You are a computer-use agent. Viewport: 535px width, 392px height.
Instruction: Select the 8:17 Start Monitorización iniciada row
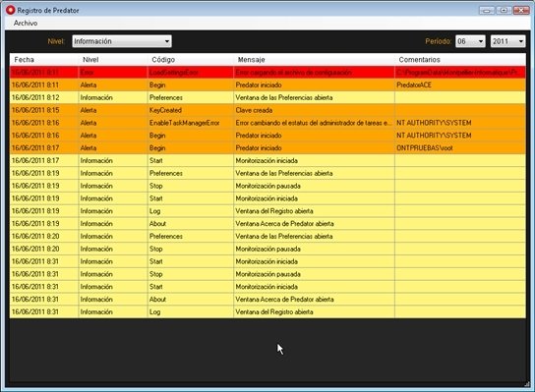pos(267,160)
